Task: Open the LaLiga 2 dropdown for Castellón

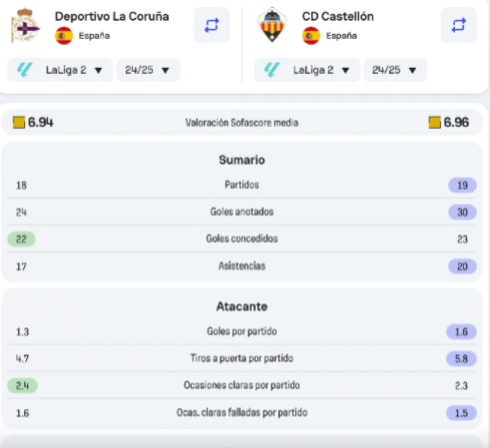Action: click(x=307, y=70)
